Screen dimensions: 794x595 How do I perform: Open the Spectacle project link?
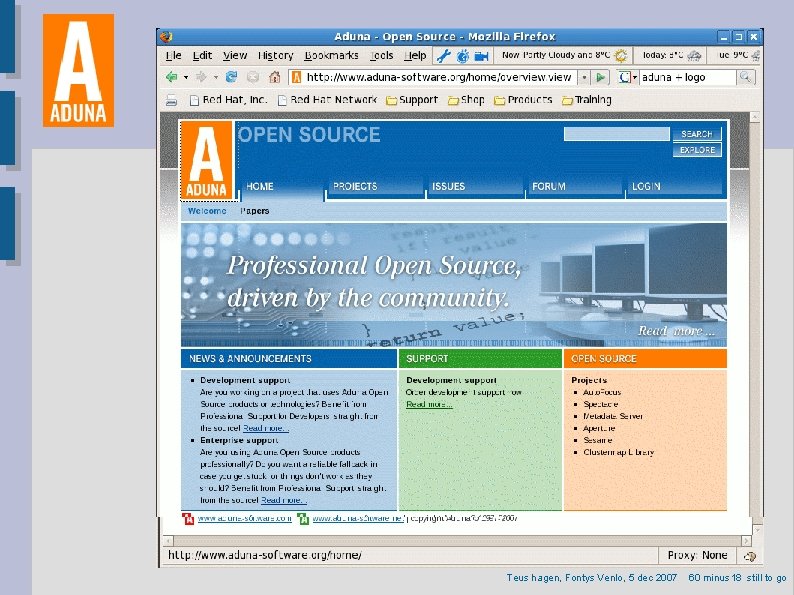600,404
